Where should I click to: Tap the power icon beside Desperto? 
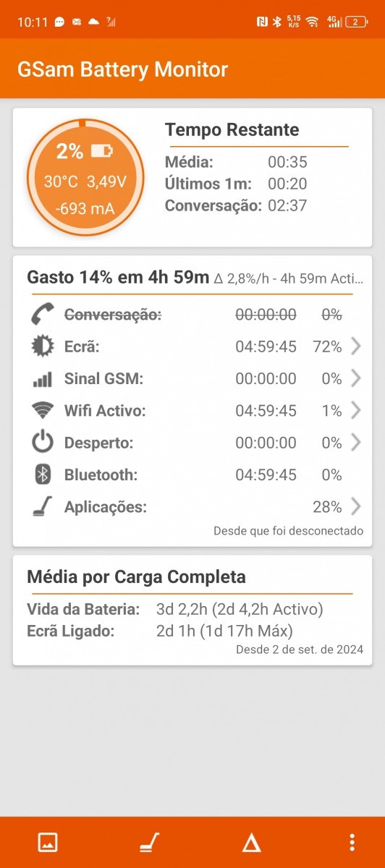[43, 443]
